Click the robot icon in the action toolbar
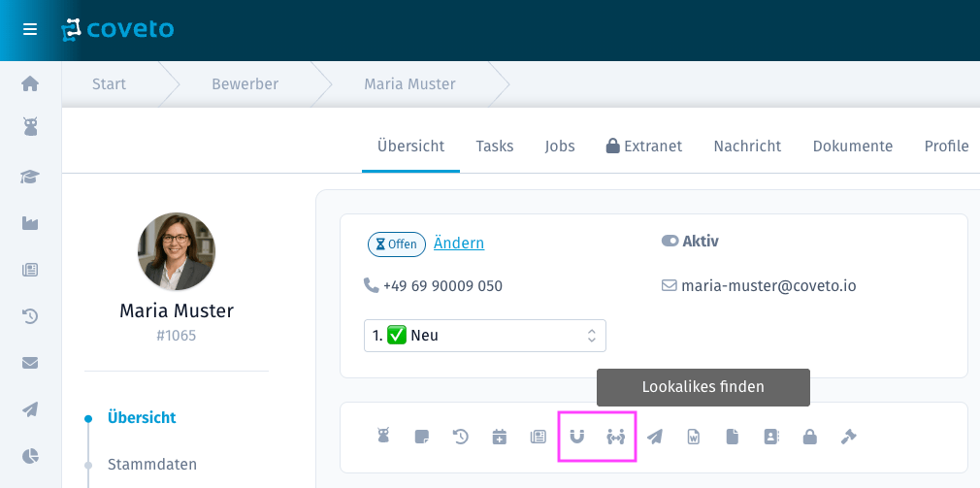This screenshot has width=980, height=488. (x=383, y=437)
